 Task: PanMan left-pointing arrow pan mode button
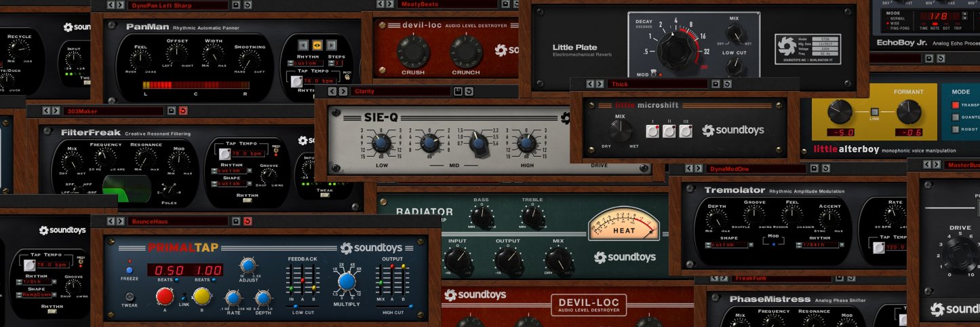(x=304, y=44)
